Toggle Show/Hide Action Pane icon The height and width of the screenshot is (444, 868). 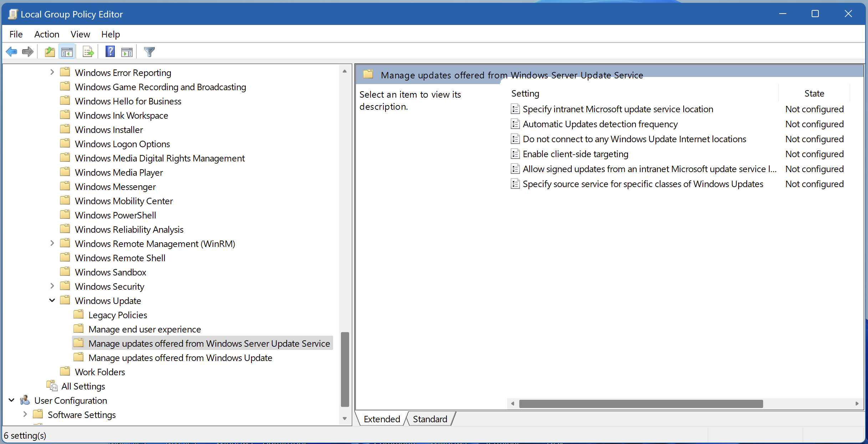coord(127,52)
